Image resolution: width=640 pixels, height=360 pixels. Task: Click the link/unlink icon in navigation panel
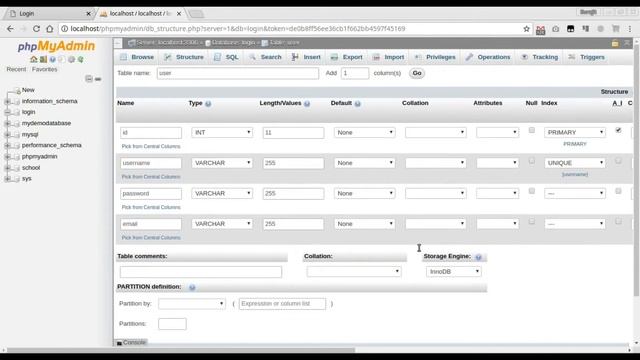[98, 79]
